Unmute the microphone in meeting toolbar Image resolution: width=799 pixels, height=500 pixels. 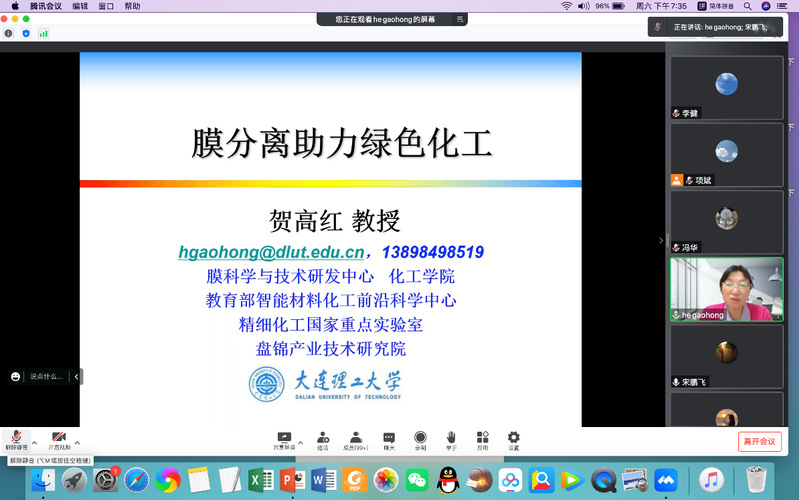pos(16,439)
